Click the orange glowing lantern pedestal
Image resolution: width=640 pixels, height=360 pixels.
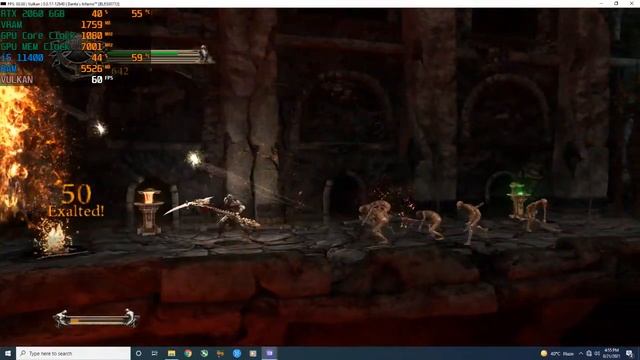click(x=149, y=211)
